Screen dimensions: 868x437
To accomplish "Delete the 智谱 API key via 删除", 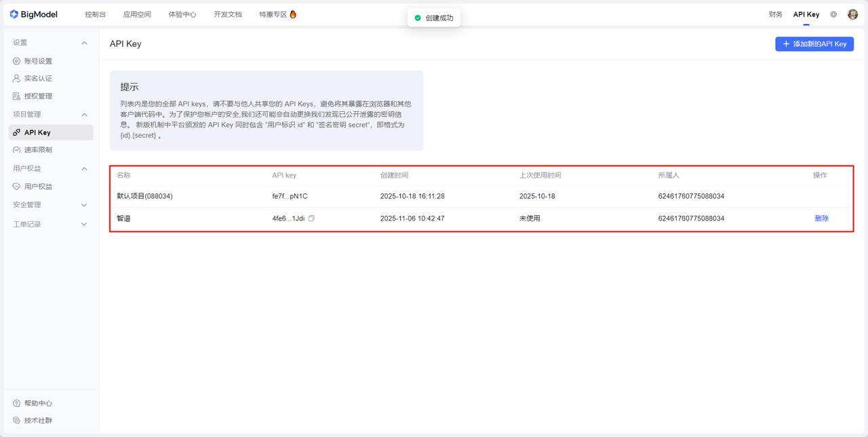I will (821, 218).
